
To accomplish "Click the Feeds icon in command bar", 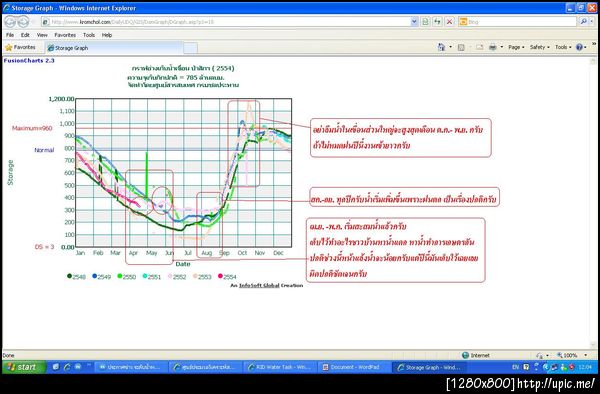I will (x=461, y=47).
